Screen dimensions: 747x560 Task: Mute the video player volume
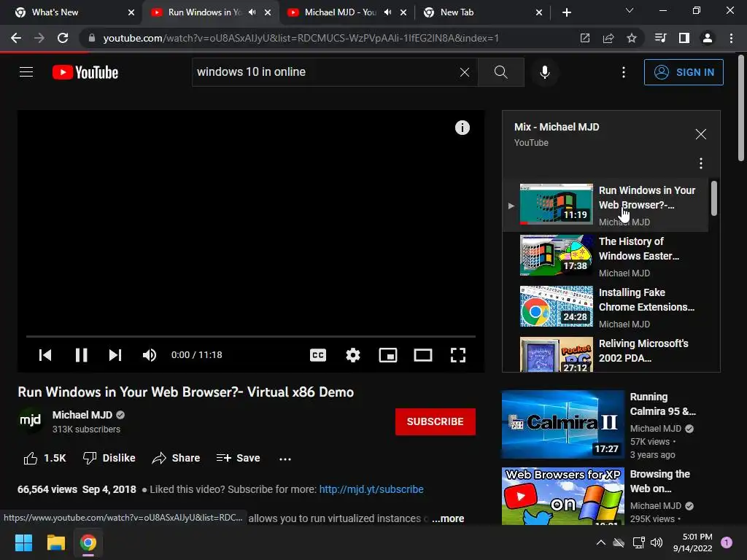click(150, 355)
